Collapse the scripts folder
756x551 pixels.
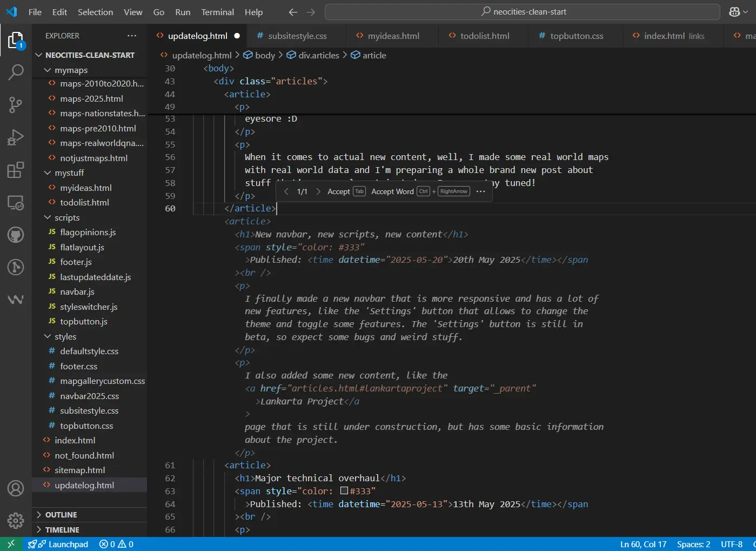coord(48,217)
